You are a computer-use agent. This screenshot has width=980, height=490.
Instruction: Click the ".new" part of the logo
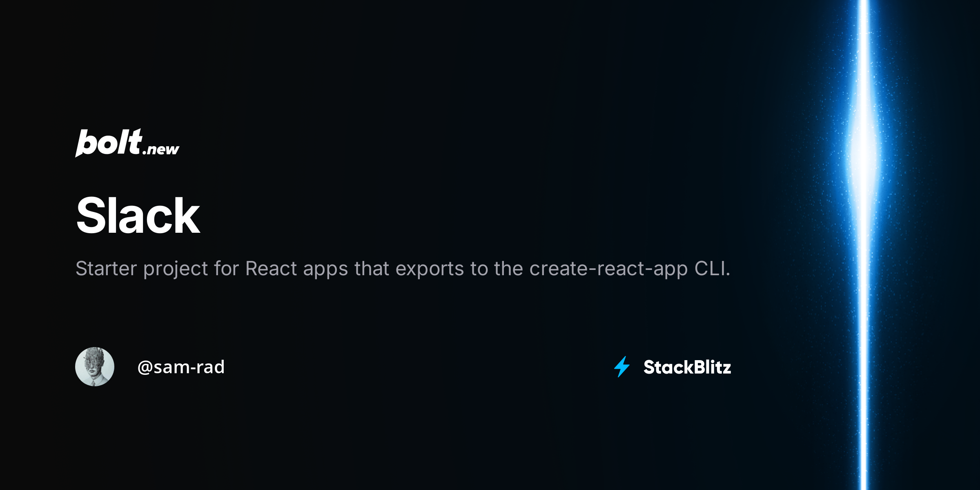[x=161, y=149]
